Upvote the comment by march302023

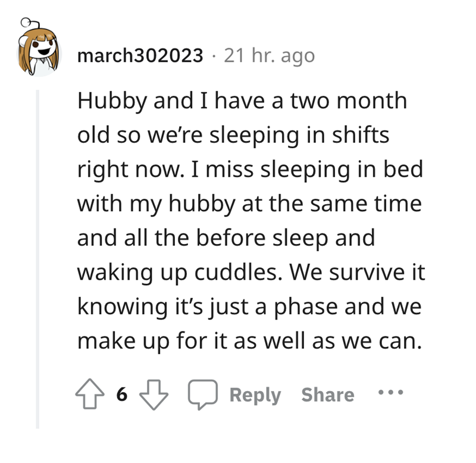click(x=90, y=395)
